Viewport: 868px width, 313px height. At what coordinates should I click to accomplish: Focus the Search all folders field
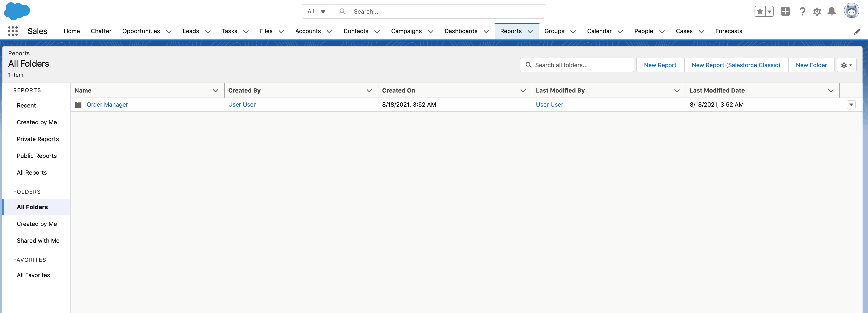click(x=577, y=65)
